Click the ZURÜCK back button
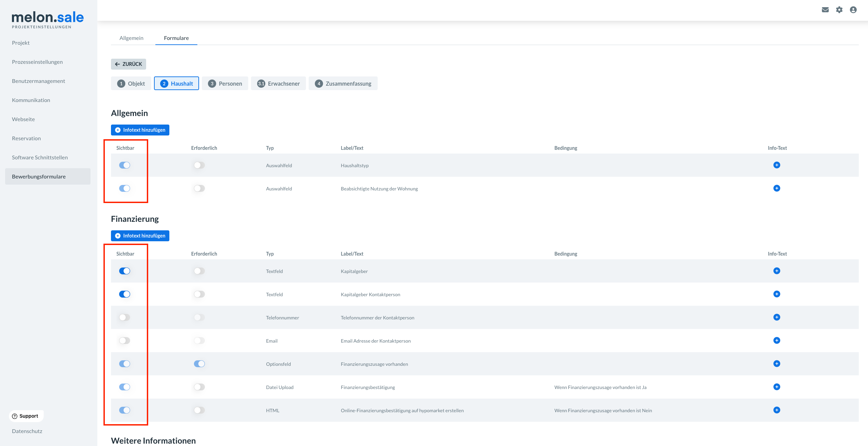Image resolution: width=868 pixels, height=446 pixels. 128,64
